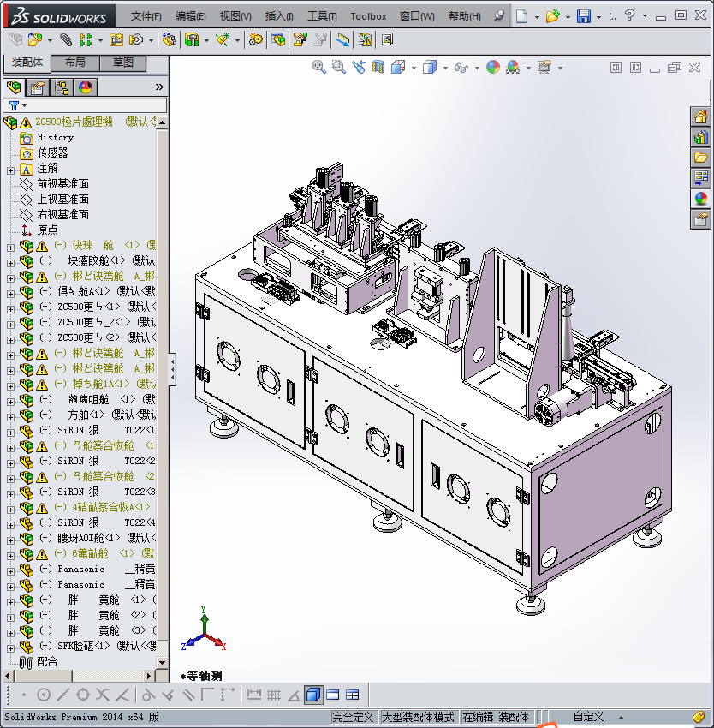Toggle the two-pane split view button

coord(333,695)
